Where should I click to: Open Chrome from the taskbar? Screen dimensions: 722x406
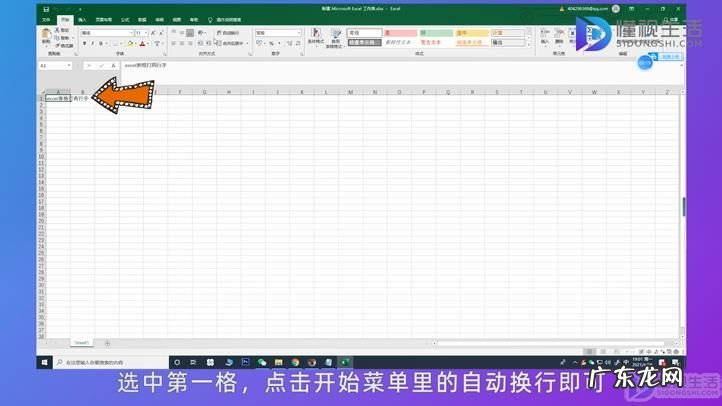tap(295, 362)
